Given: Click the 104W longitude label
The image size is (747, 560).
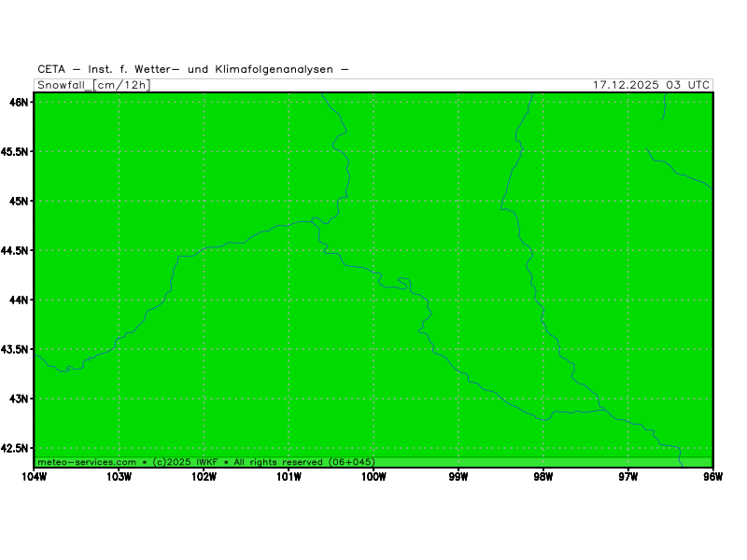Looking at the screenshot, I should click(x=34, y=477).
